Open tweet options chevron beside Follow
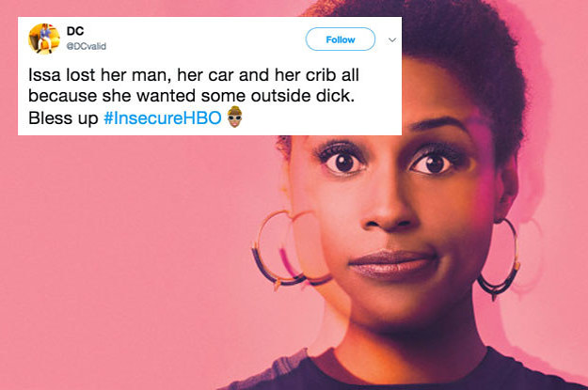The width and height of the screenshot is (588, 390). [x=392, y=39]
